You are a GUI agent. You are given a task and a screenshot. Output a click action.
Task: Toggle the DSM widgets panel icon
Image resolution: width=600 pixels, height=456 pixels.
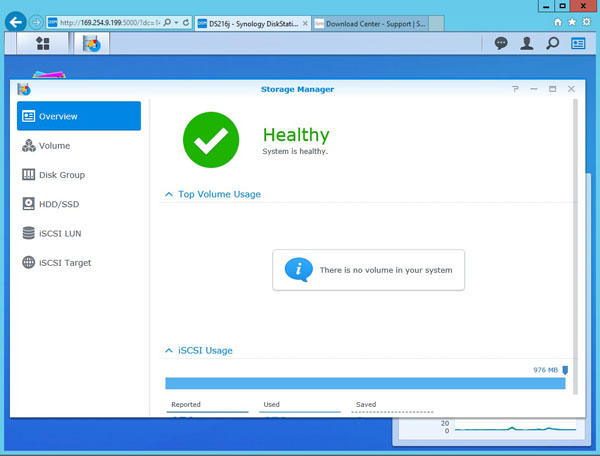pos(578,43)
